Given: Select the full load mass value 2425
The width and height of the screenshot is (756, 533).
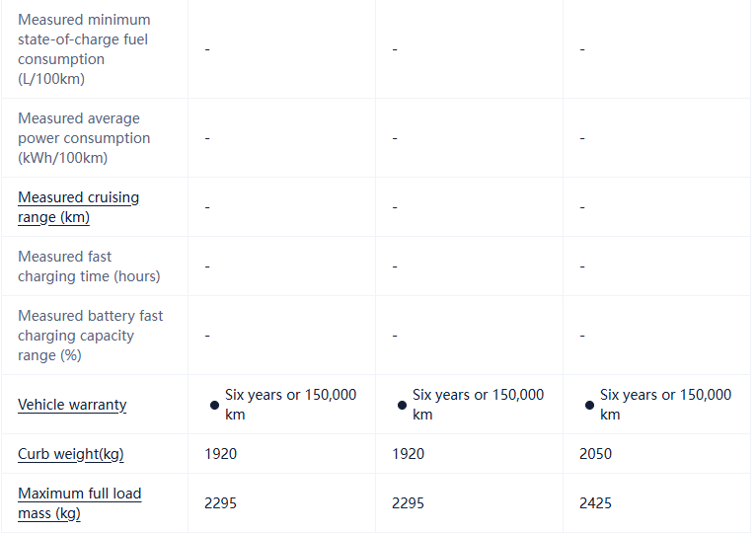Looking at the screenshot, I should pos(595,503).
